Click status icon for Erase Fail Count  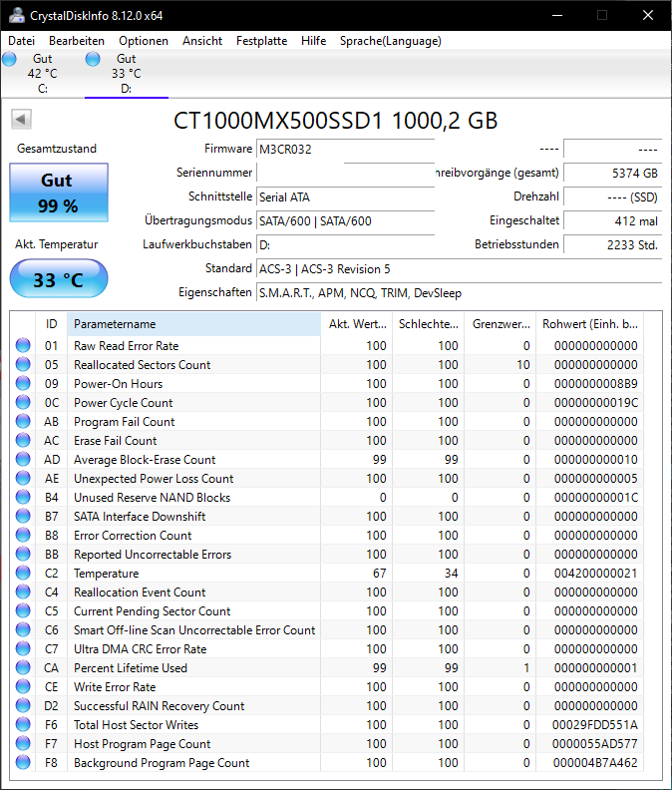pyautogui.click(x=23, y=440)
